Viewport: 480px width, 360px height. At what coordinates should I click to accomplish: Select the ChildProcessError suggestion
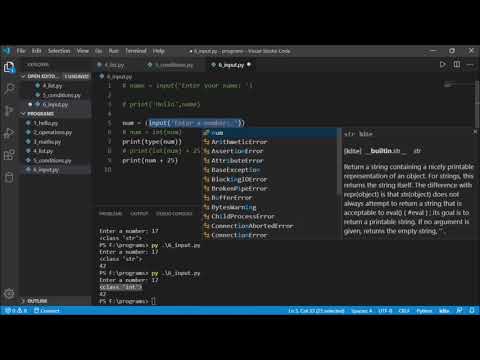click(270, 217)
